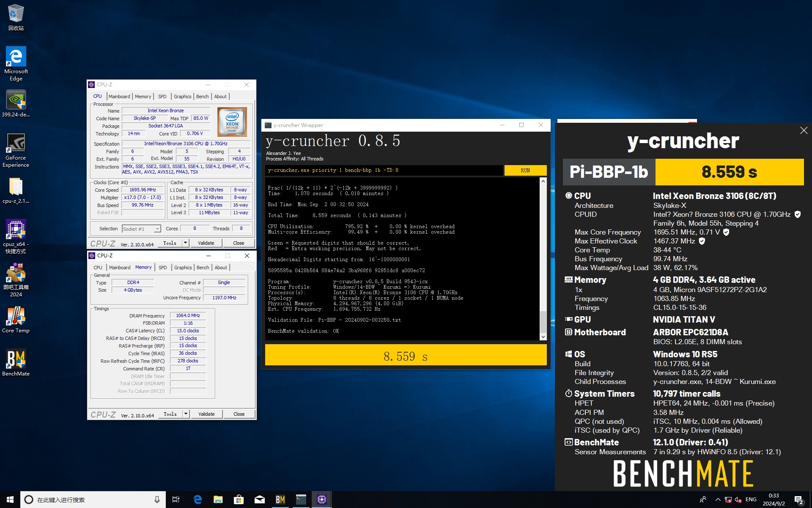Click the NVIDIA TITAN V GPU entry
The width and height of the screenshot is (812, 508).
tap(683, 320)
